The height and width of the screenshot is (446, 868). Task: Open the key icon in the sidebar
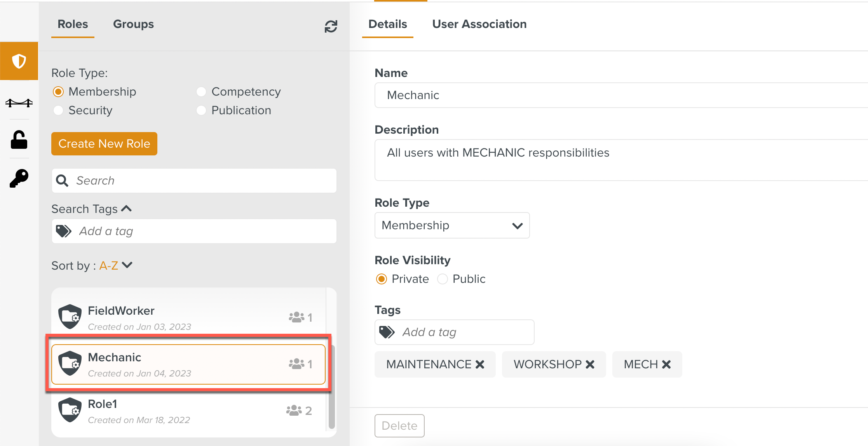(19, 178)
